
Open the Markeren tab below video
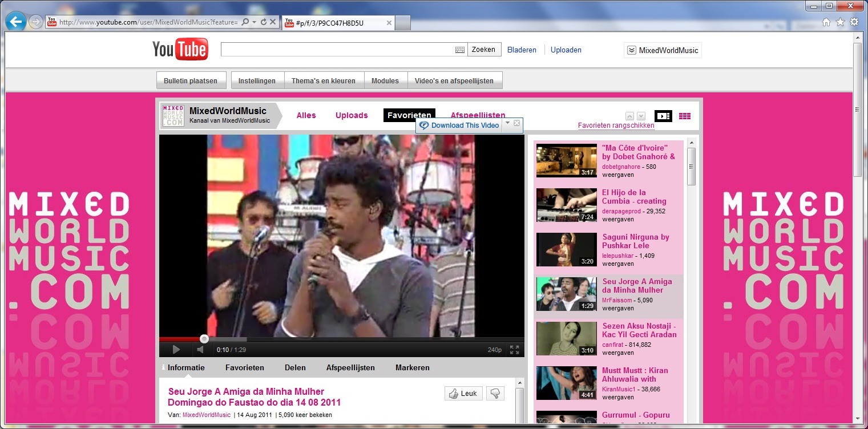[x=413, y=368]
